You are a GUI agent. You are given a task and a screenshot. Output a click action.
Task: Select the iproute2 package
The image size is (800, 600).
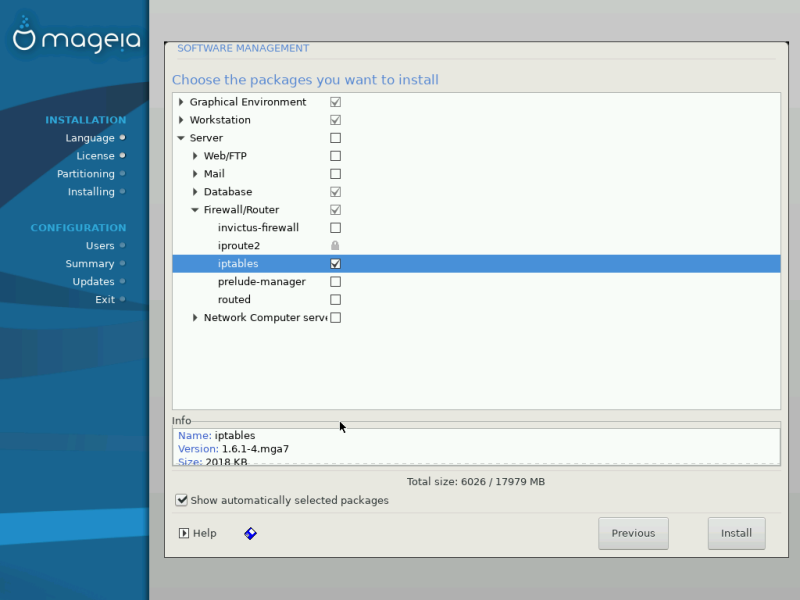point(239,245)
